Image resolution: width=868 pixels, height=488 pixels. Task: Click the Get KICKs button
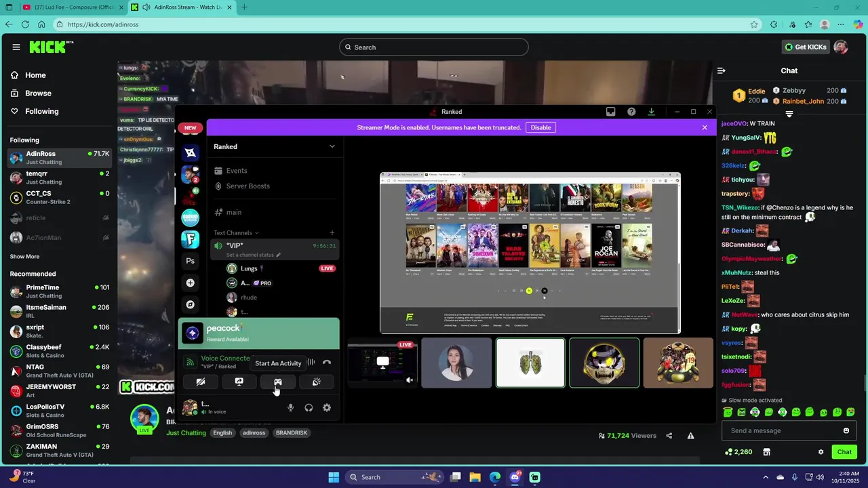click(805, 47)
